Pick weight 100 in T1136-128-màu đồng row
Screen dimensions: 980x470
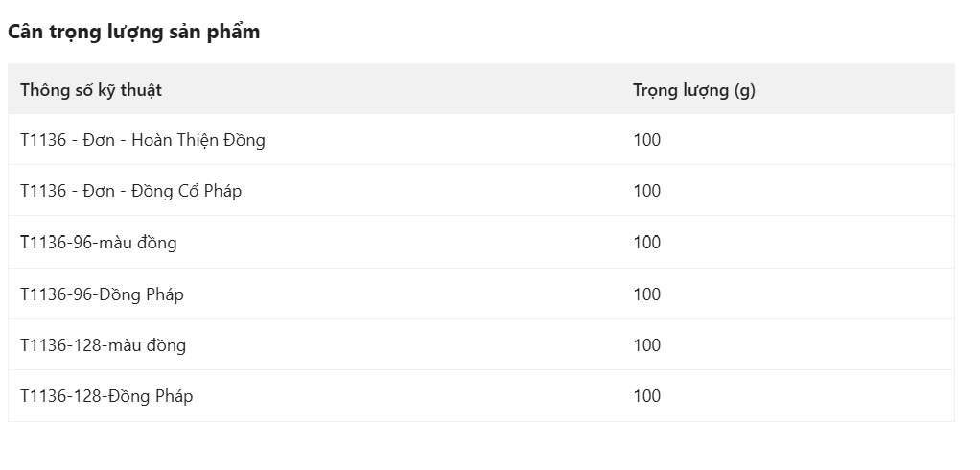pos(647,345)
